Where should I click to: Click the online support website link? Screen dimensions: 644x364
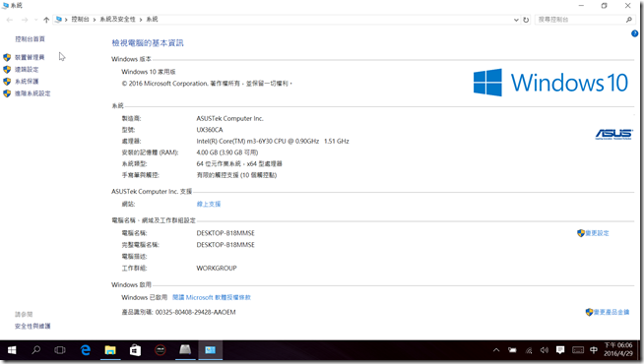pyautogui.click(x=209, y=204)
